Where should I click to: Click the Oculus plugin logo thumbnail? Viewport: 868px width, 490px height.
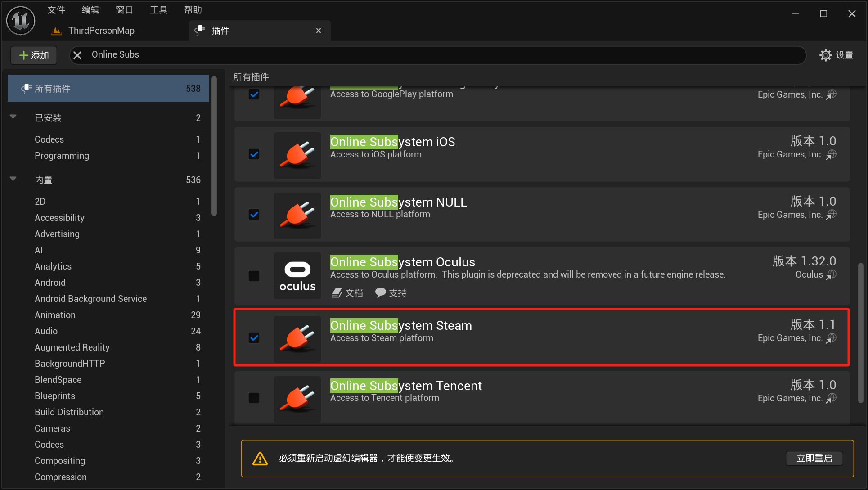[x=297, y=275]
